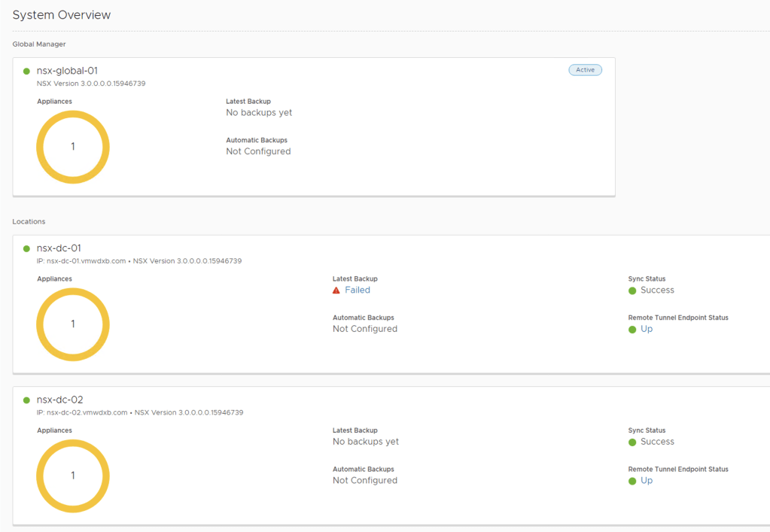This screenshot has height=532, width=770.
Task: Click the green status dot beside nsx-dc-02
Action: (x=27, y=401)
